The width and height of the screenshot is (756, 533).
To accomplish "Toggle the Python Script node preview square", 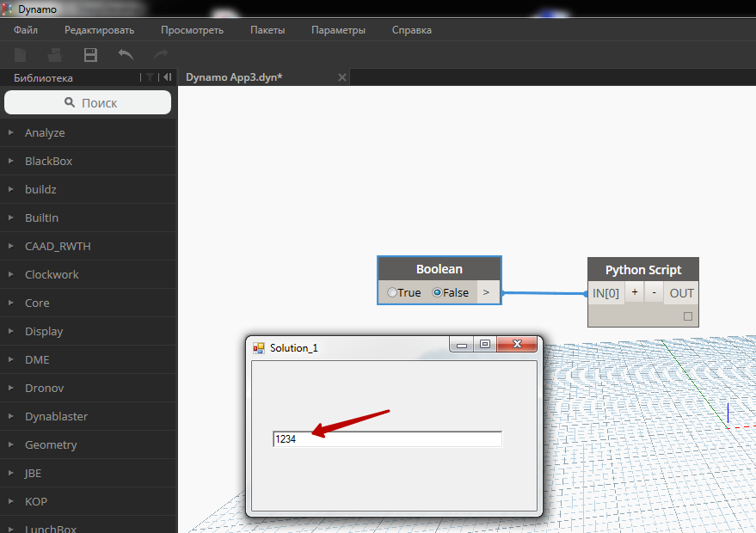I will (x=687, y=316).
